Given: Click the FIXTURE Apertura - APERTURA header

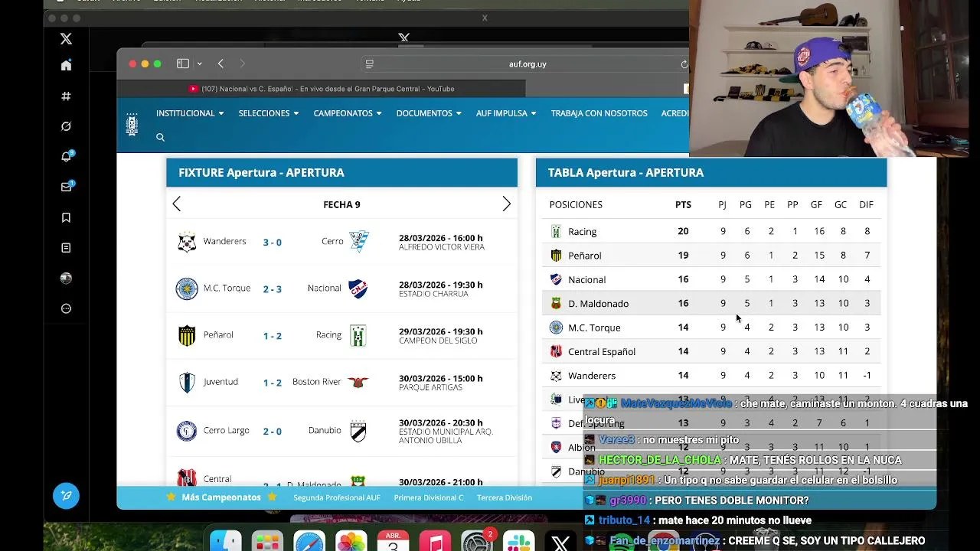Looking at the screenshot, I should coord(341,172).
